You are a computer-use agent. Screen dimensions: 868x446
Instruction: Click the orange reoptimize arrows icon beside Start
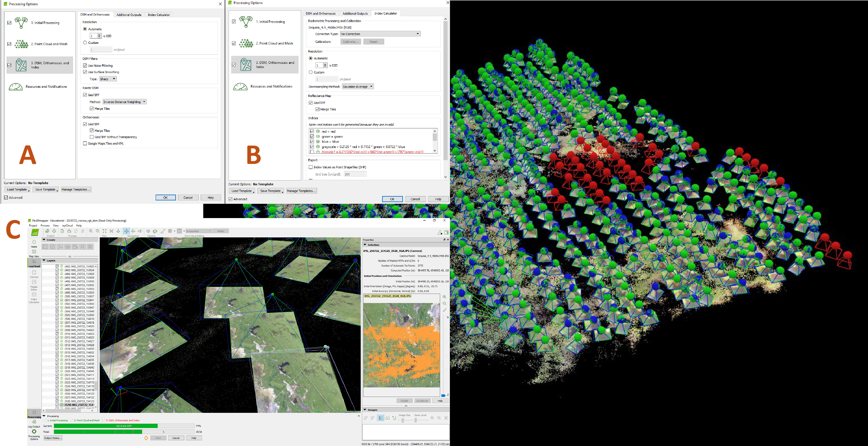146,438
